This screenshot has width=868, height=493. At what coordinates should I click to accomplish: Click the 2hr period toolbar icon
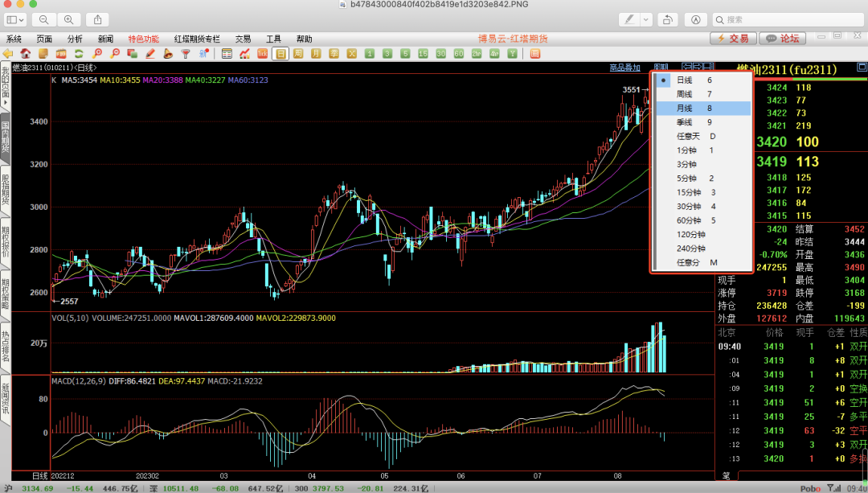pos(477,54)
